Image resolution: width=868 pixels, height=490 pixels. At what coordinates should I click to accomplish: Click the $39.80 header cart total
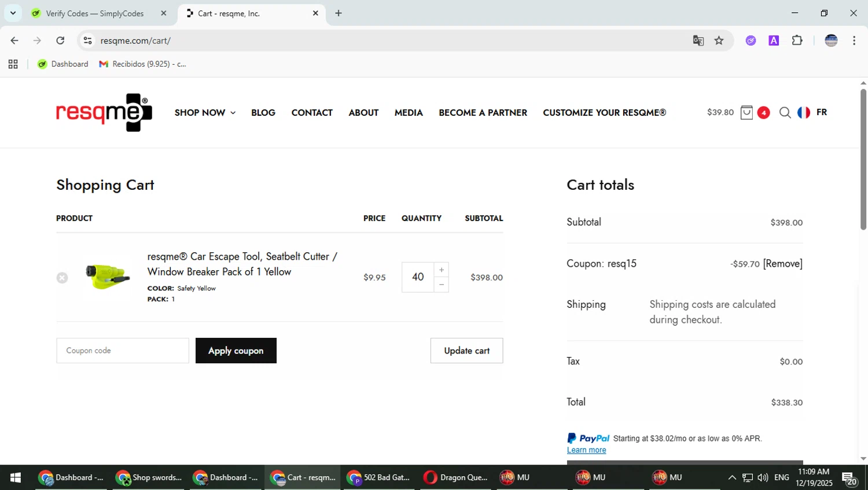(x=720, y=113)
